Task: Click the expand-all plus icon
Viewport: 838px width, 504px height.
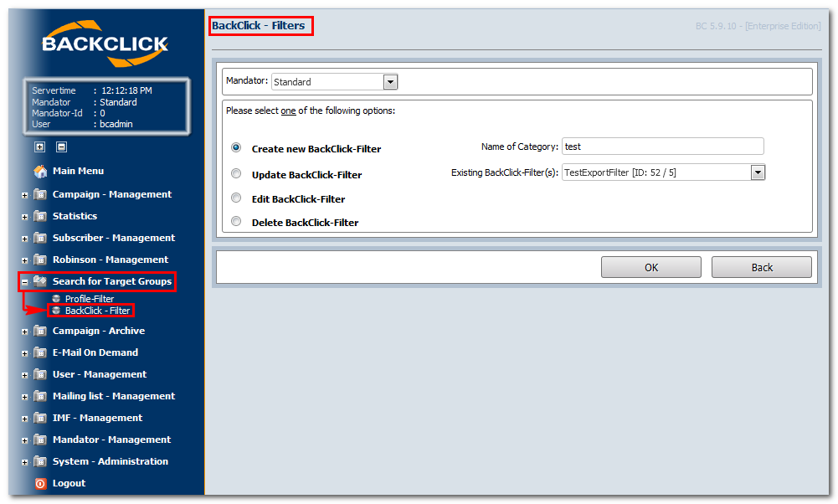Action: 39,147
